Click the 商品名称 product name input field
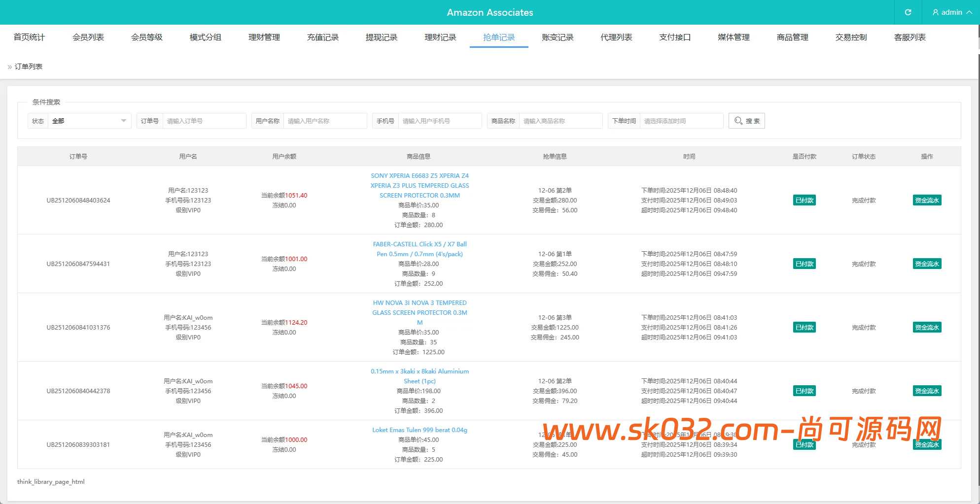This screenshot has width=980, height=504. (x=561, y=121)
